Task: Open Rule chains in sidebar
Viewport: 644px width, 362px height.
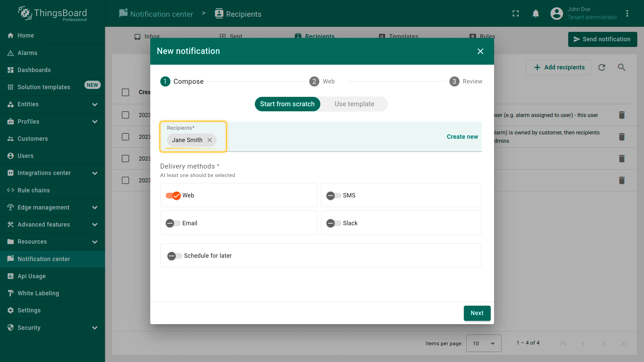Action: (x=34, y=190)
